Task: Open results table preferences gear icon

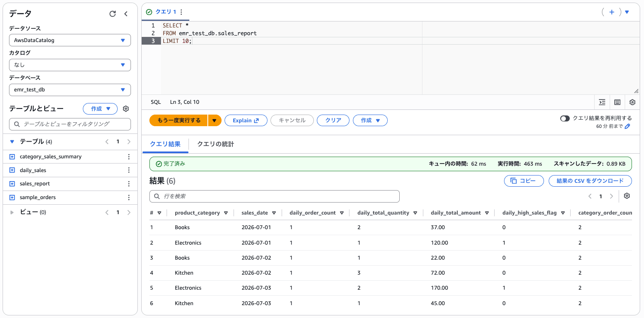Action: (627, 196)
